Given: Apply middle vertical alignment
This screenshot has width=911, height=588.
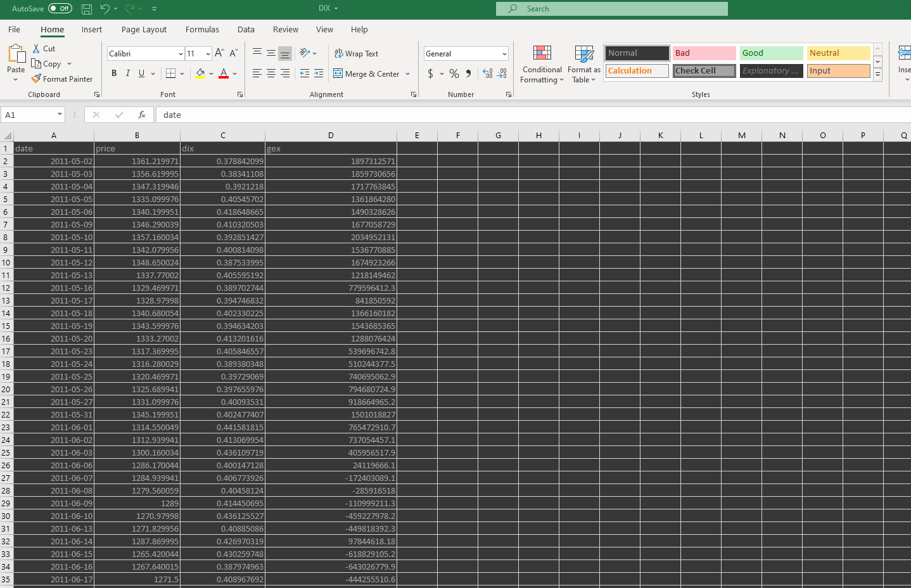Looking at the screenshot, I should pyautogui.click(x=271, y=53).
